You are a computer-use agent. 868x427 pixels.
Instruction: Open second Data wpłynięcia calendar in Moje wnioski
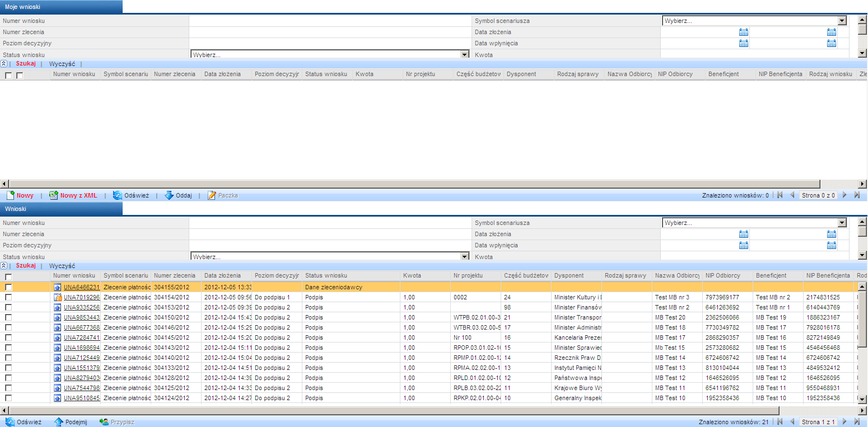[832, 43]
